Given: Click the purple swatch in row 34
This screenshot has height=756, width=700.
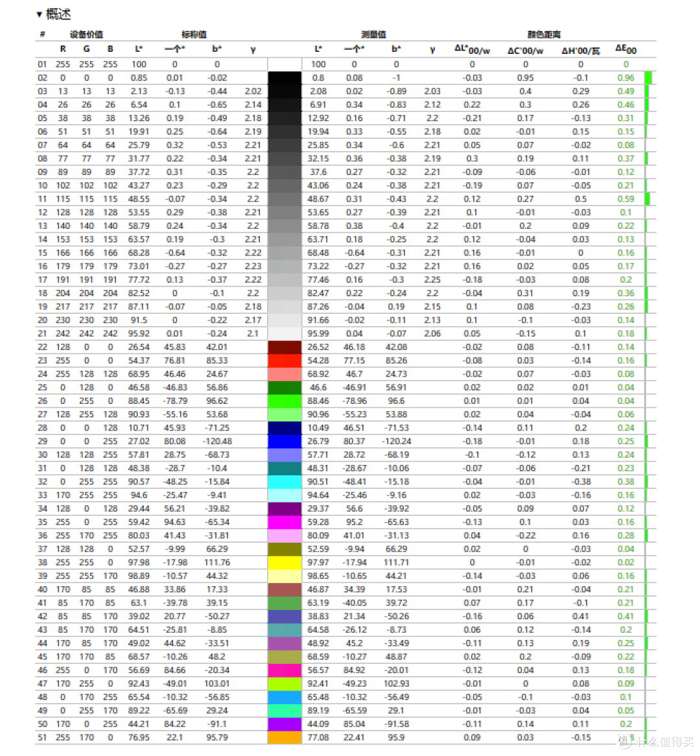Looking at the screenshot, I should (x=285, y=509).
